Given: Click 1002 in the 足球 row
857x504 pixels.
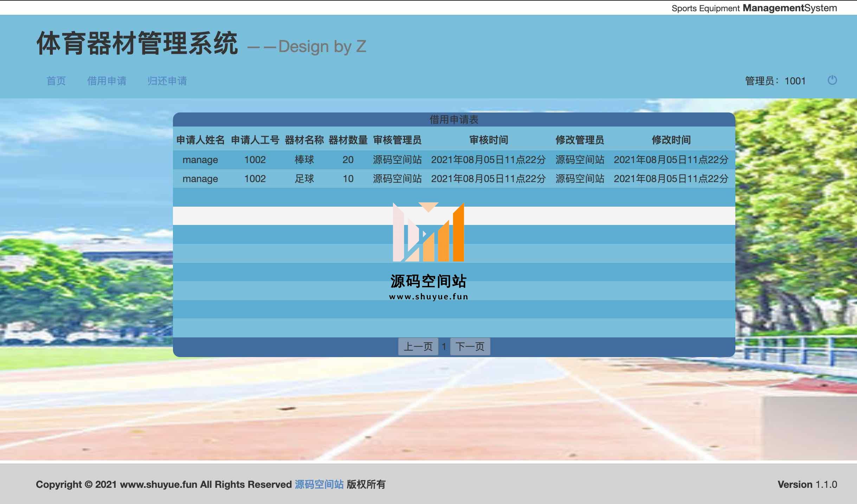Looking at the screenshot, I should (x=255, y=179).
